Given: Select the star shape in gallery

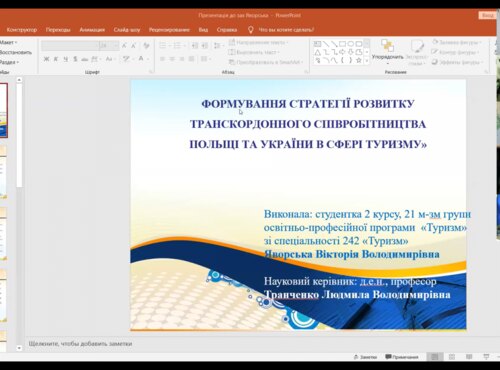Looking at the screenshot, I should coord(359,61).
